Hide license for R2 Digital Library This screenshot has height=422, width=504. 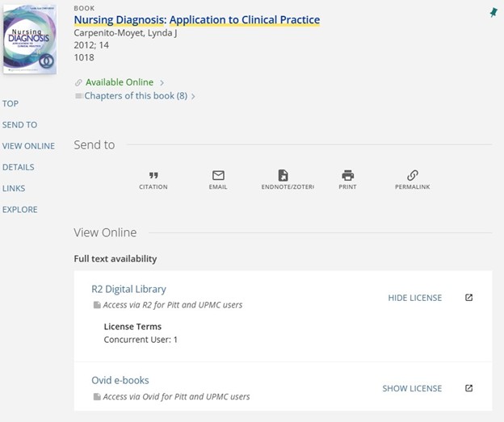pos(415,298)
